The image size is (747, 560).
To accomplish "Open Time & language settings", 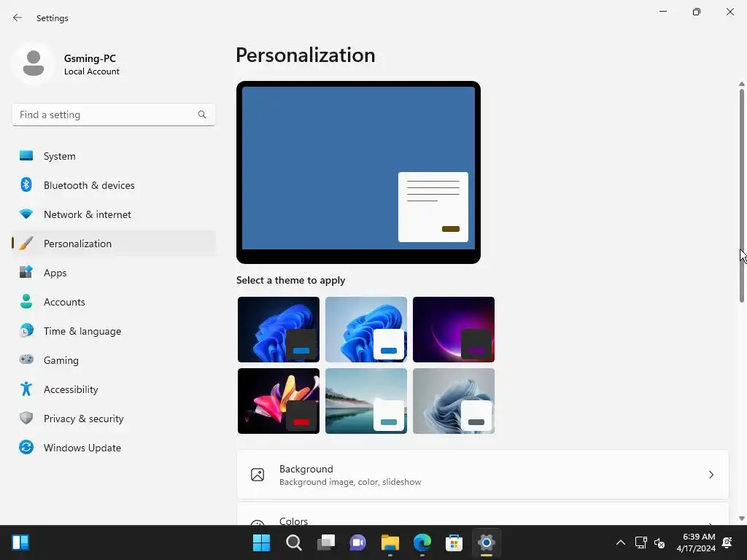I will coord(114,330).
